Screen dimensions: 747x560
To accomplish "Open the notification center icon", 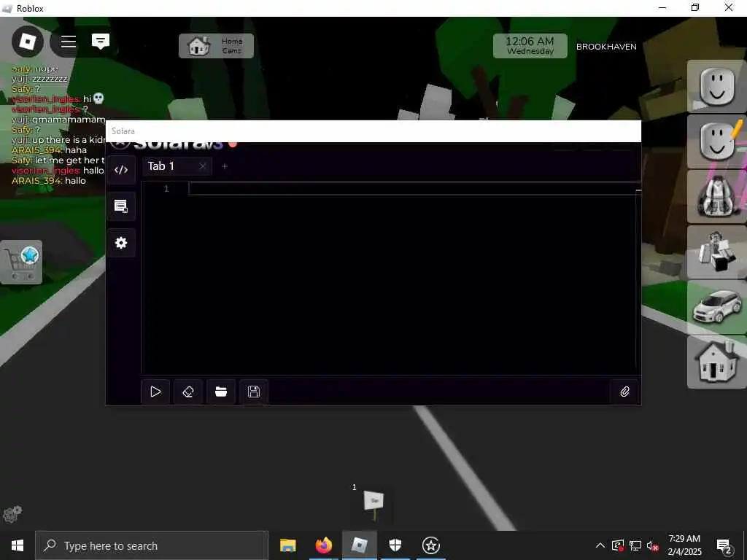I will tap(724, 546).
